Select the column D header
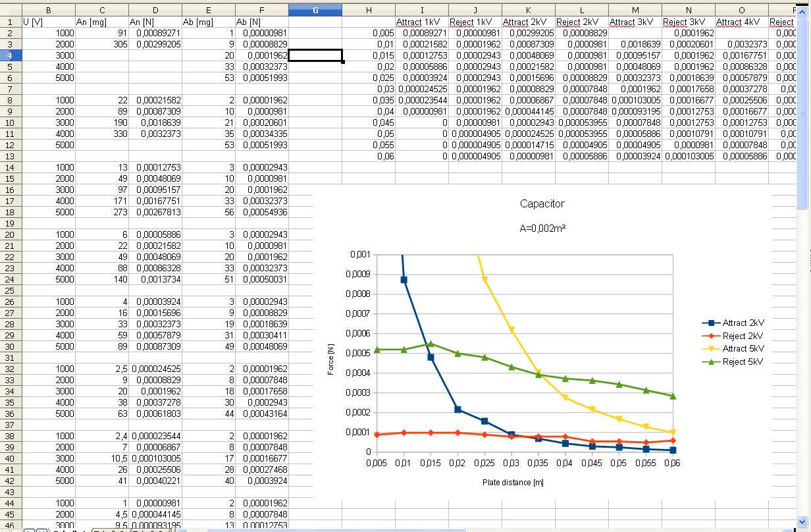The image size is (811, 532). [155, 10]
